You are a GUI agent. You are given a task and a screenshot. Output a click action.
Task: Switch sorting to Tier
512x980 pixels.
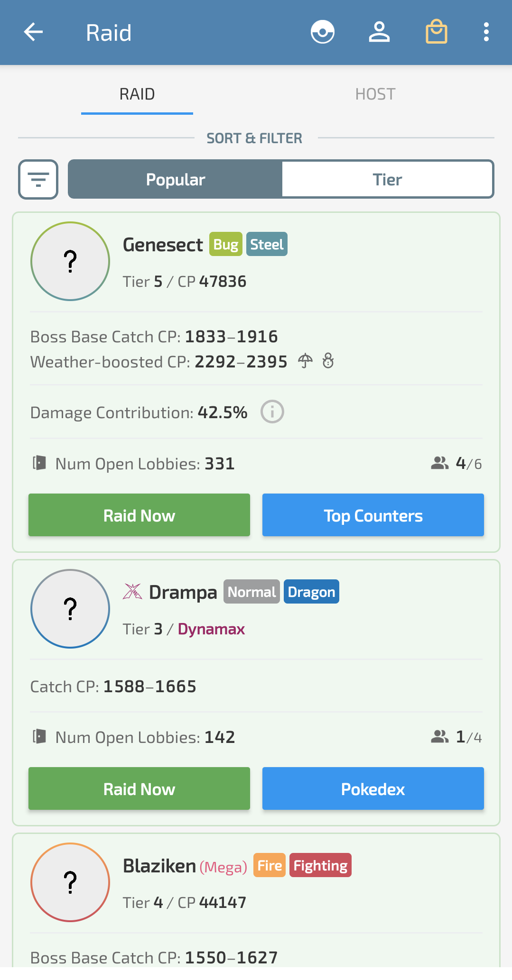point(387,180)
